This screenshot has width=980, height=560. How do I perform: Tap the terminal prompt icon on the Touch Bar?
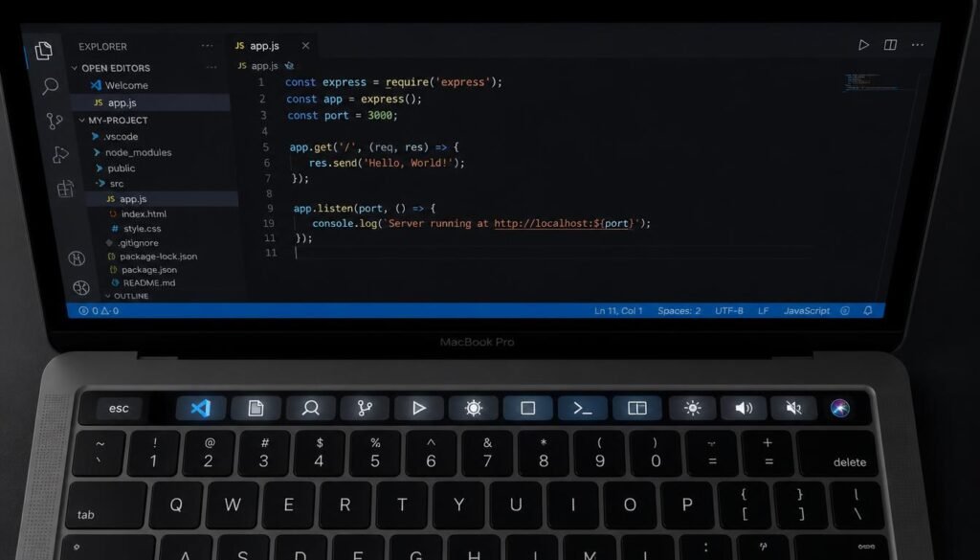pyautogui.click(x=583, y=408)
